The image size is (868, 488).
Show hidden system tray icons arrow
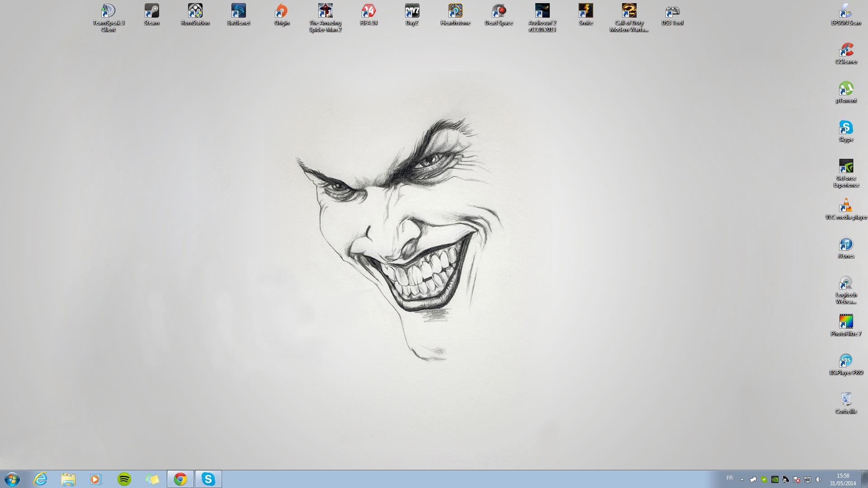[x=742, y=479]
